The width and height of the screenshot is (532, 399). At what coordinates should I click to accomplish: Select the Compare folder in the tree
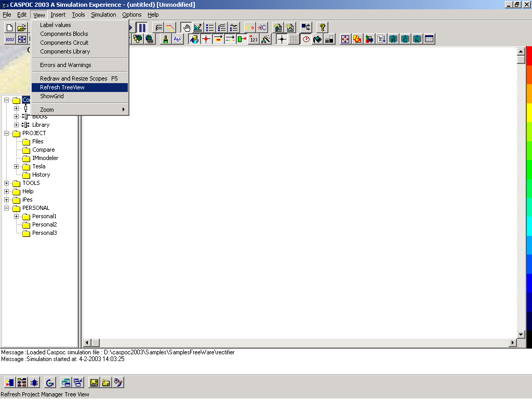[44, 150]
